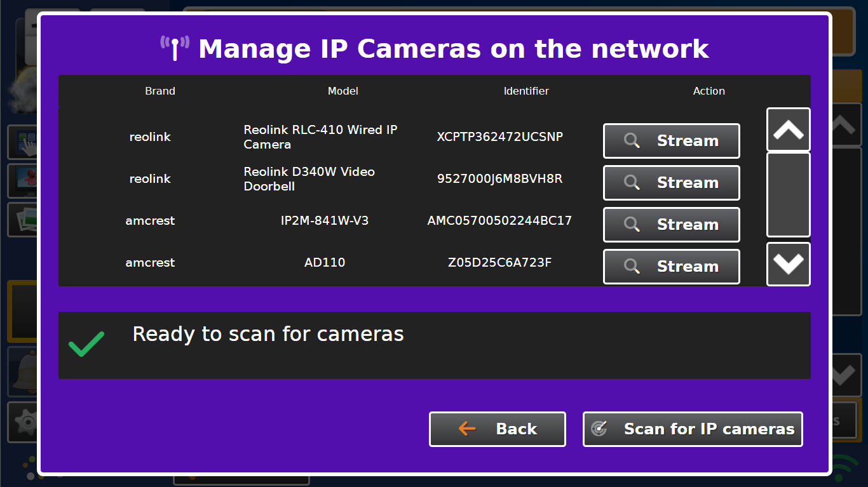
Task: Stream the camera with identifier AMC05700502244BC17
Action: click(x=671, y=225)
